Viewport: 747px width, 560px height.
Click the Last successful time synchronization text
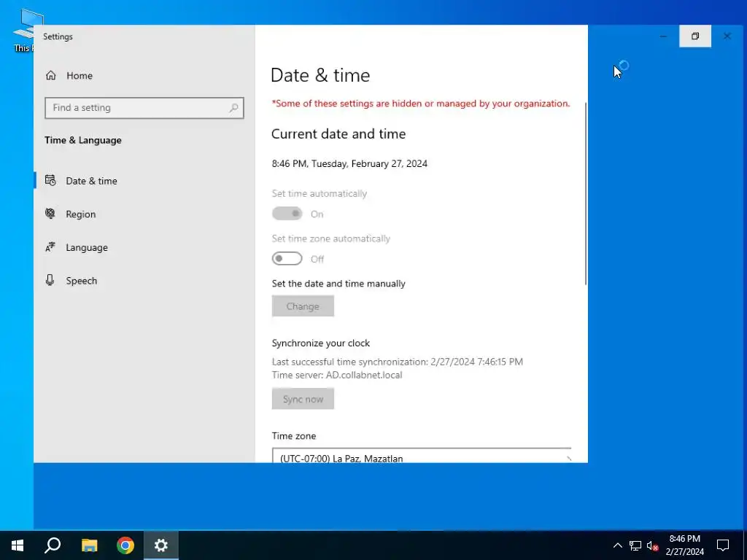[398, 362]
